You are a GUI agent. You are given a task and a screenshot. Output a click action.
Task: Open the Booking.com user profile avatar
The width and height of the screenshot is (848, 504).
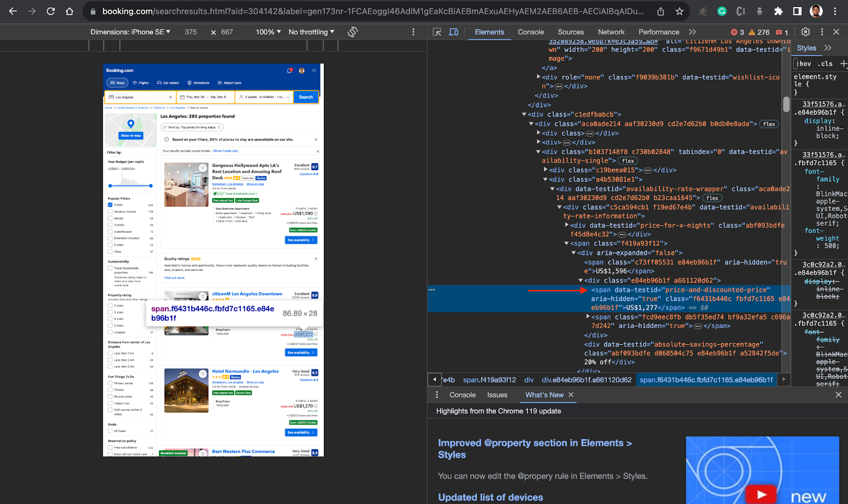tap(302, 70)
